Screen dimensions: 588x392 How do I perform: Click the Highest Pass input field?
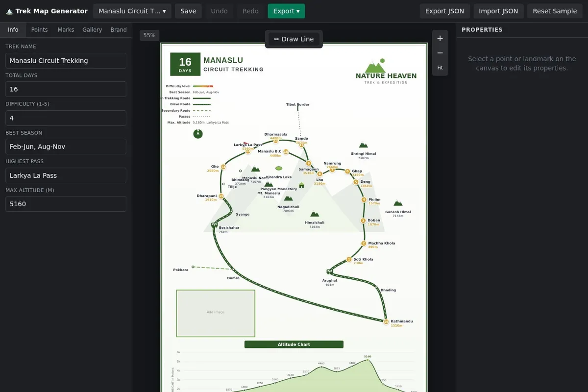(66, 175)
